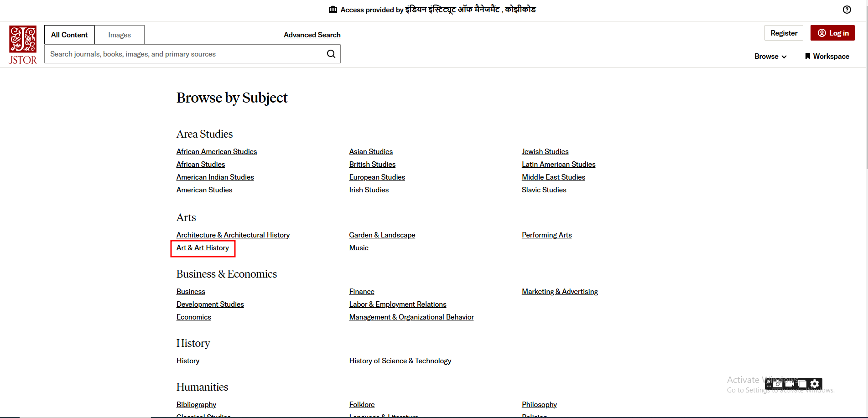Click the video record icon in floating toolbar

pos(790,384)
